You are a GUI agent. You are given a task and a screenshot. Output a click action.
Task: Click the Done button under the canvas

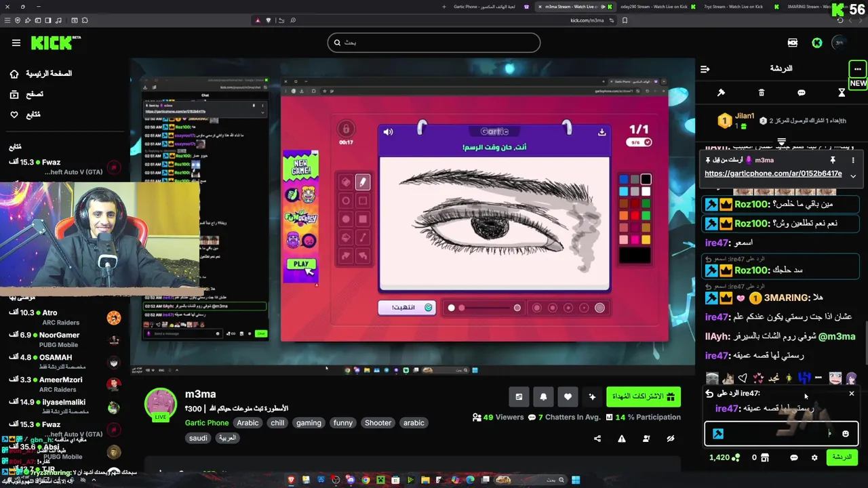(x=407, y=308)
